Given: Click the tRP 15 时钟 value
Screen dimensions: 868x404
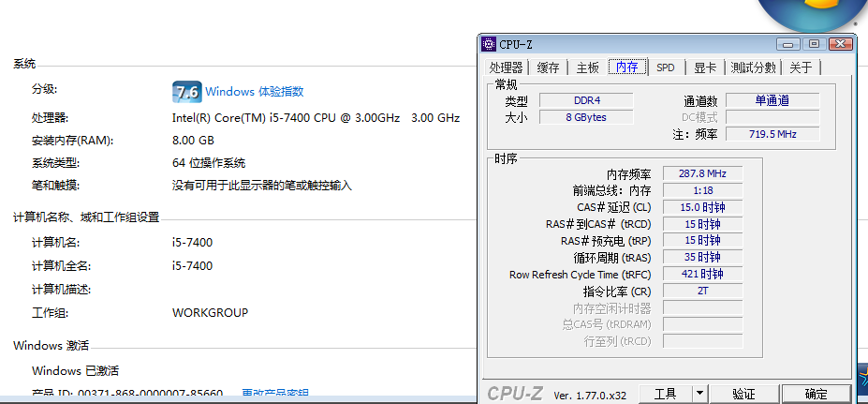Looking at the screenshot, I should pyautogui.click(x=702, y=241).
